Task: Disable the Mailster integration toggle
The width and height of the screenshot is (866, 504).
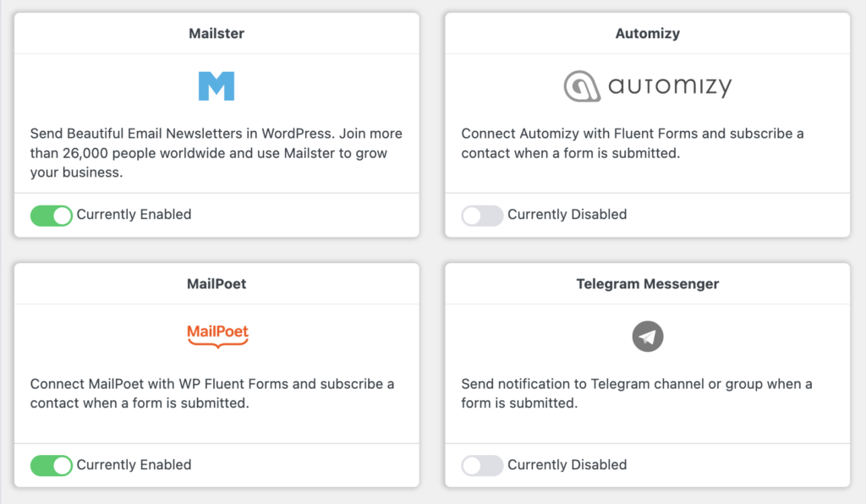Action: coord(52,216)
